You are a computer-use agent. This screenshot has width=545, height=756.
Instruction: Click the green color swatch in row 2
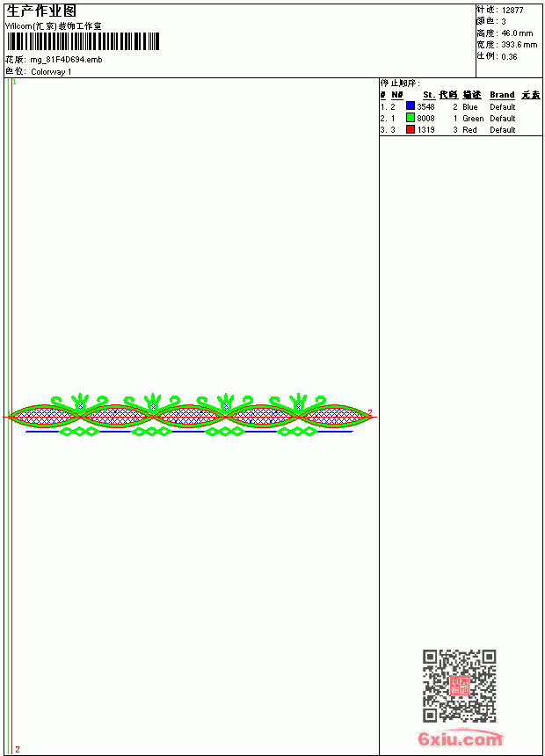pyautogui.click(x=411, y=117)
